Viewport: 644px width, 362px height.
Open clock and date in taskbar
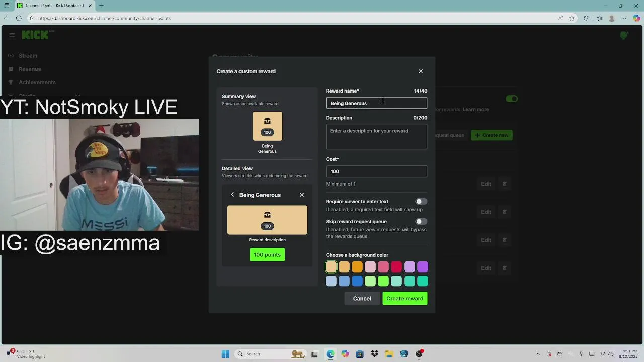click(x=629, y=354)
